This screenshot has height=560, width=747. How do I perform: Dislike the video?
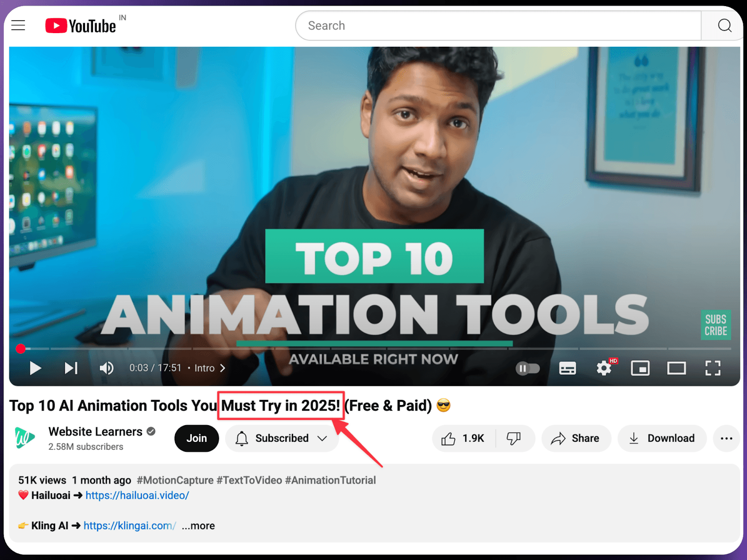(x=514, y=438)
